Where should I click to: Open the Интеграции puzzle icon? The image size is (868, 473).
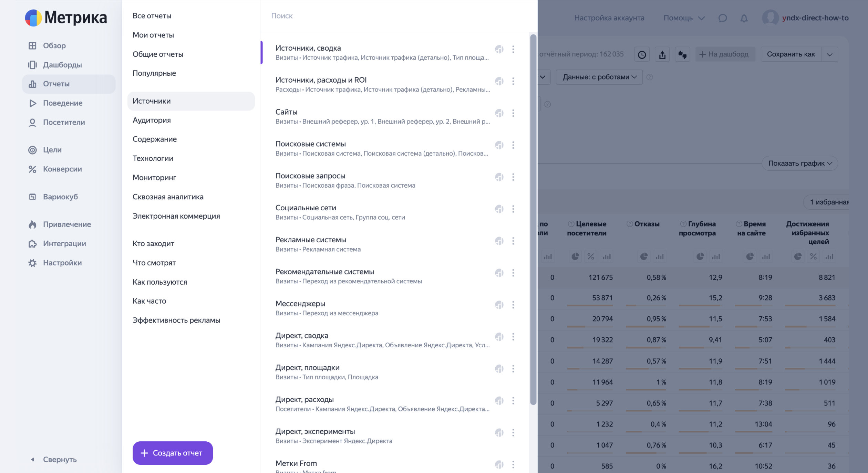pyautogui.click(x=32, y=244)
